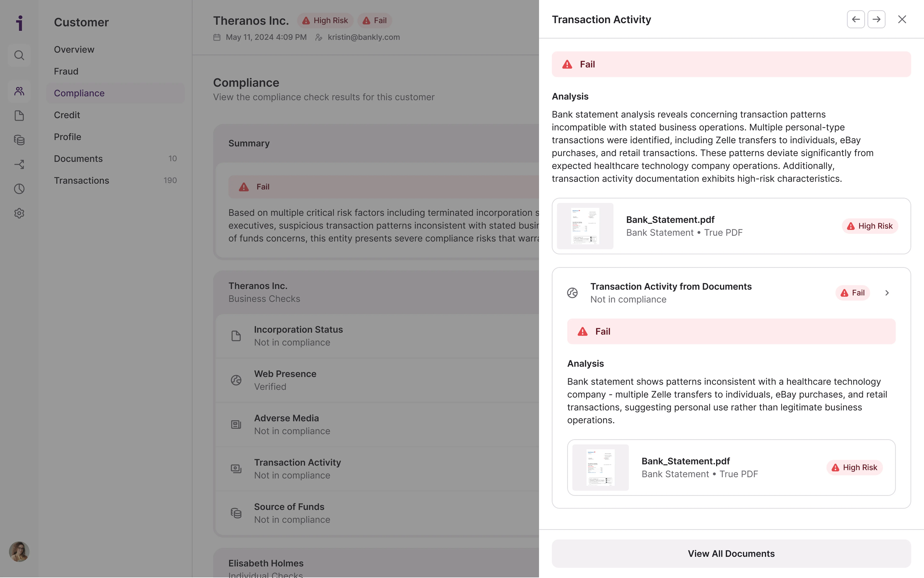Viewport: 924px width, 578px height.
Task: Open the Web Presence check row
Action: pos(377,380)
